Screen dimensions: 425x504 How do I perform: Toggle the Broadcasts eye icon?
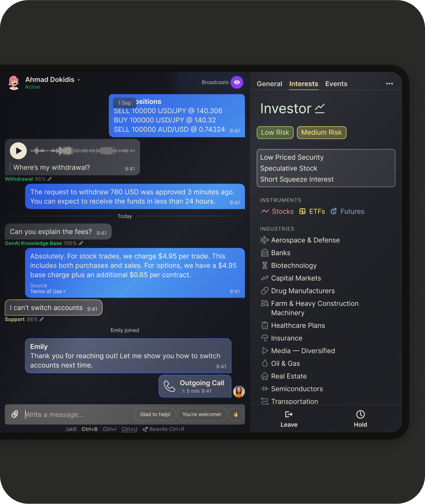pyautogui.click(x=237, y=82)
